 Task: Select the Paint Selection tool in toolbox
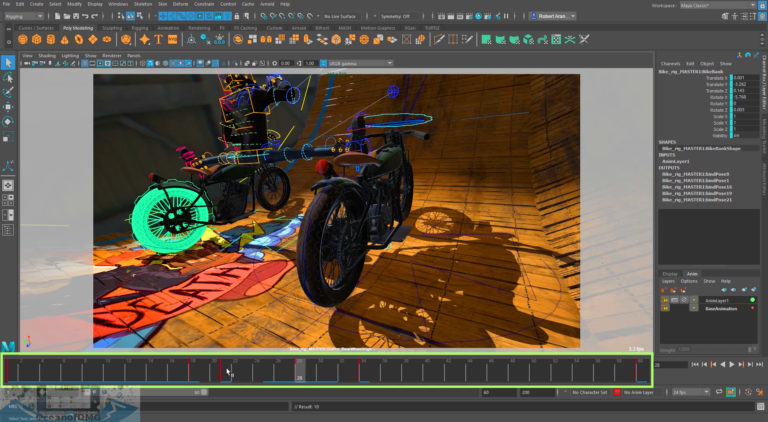[8, 92]
